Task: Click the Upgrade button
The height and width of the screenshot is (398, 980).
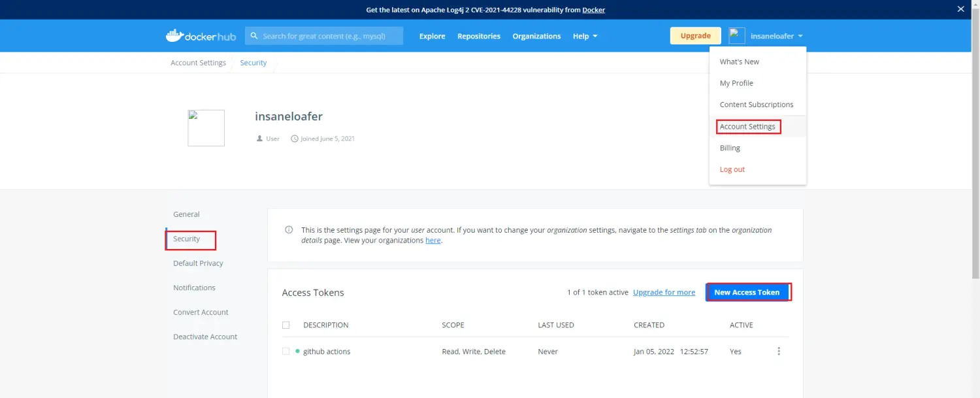Action: [x=696, y=36]
